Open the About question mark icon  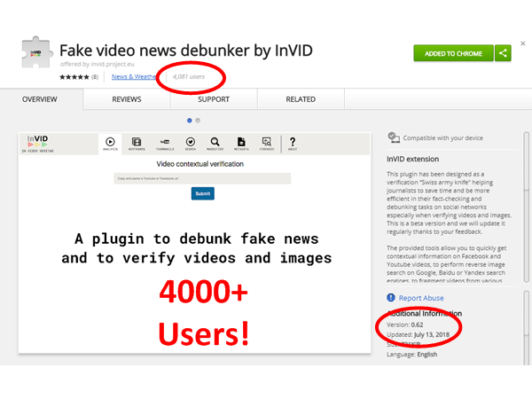point(293,144)
